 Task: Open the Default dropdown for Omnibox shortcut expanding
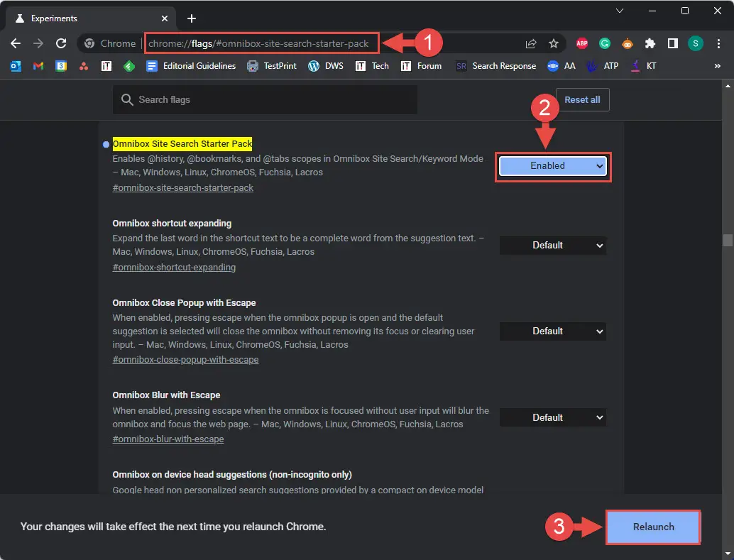tap(553, 246)
